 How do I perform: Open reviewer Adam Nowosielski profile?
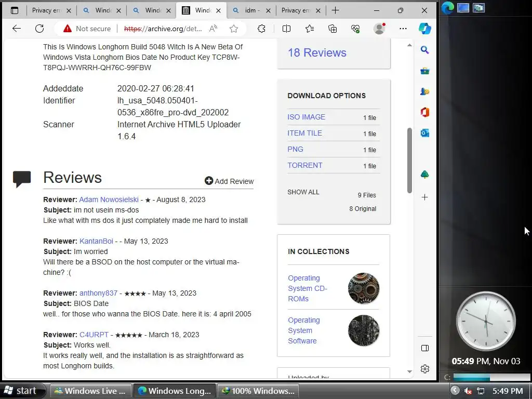pos(109,199)
